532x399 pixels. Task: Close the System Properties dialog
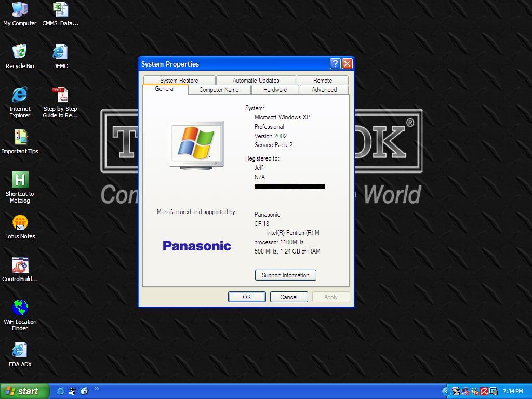[347, 64]
